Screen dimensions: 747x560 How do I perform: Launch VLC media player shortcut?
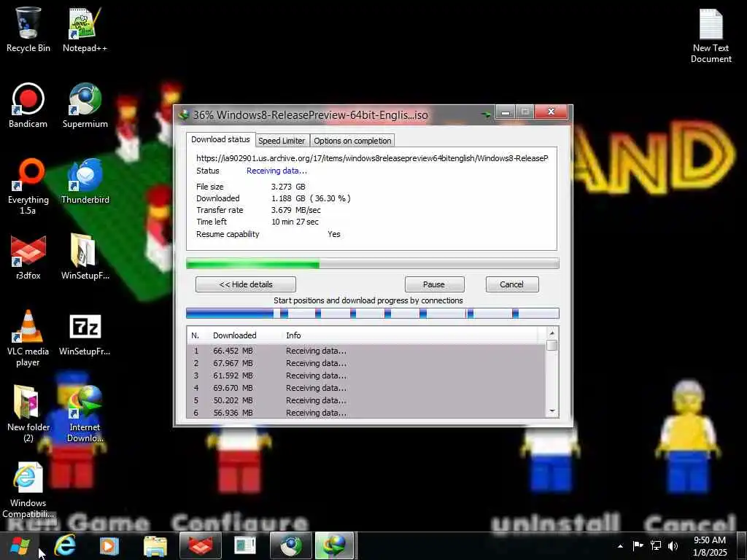(28, 338)
